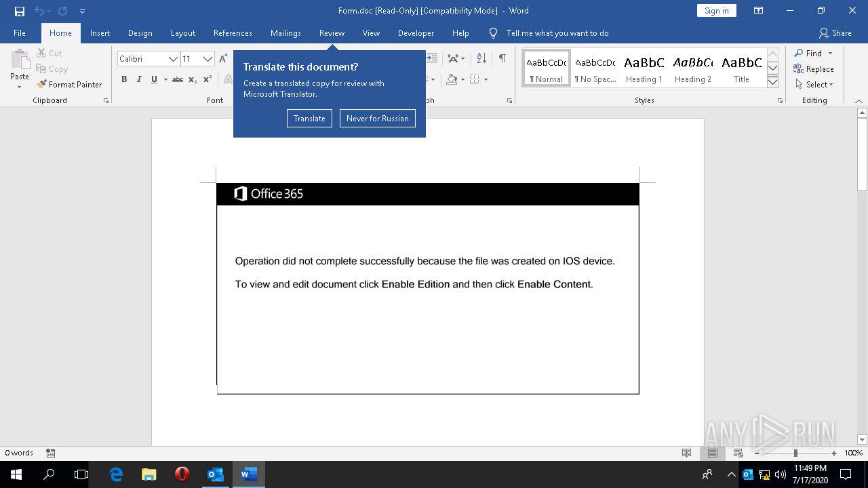This screenshot has height=488, width=868.
Task: Open the font name dropdown showing Calibri
Action: 173,59
